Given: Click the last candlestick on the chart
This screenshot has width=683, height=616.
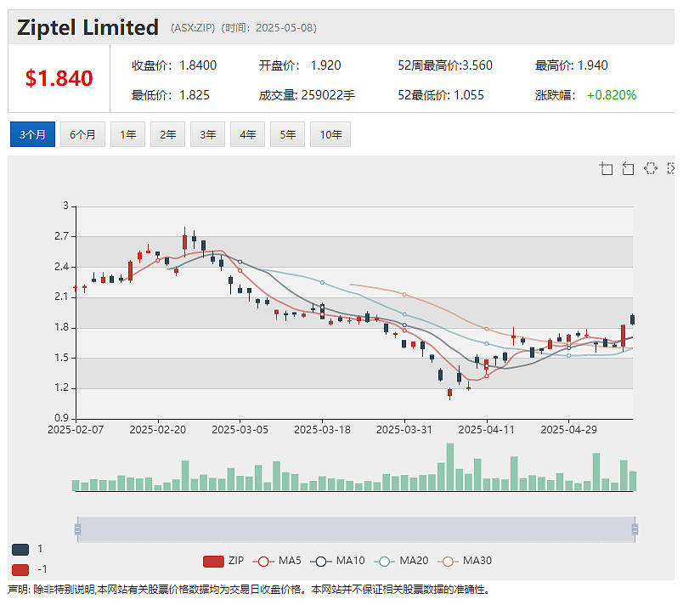Looking at the screenshot, I should coord(633,319).
